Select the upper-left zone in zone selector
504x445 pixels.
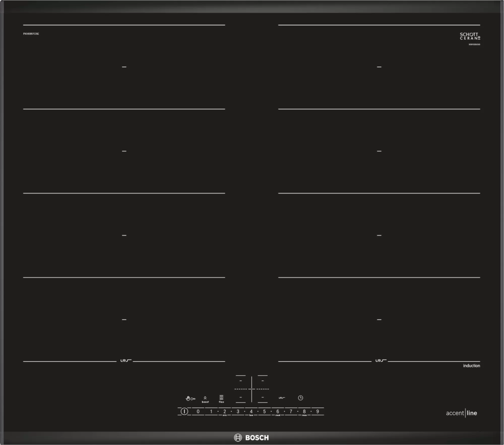(241, 381)
